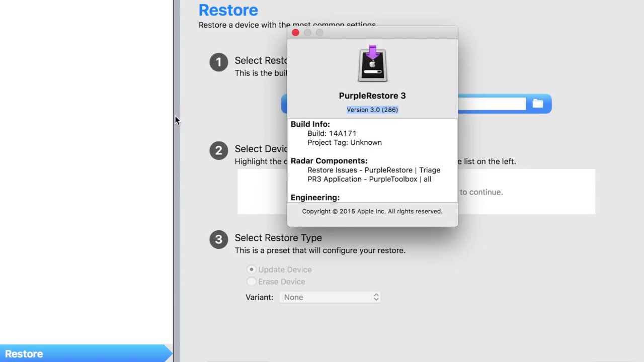Click the Radar Components: heading
This screenshot has height=362, width=644.
(329, 161)
